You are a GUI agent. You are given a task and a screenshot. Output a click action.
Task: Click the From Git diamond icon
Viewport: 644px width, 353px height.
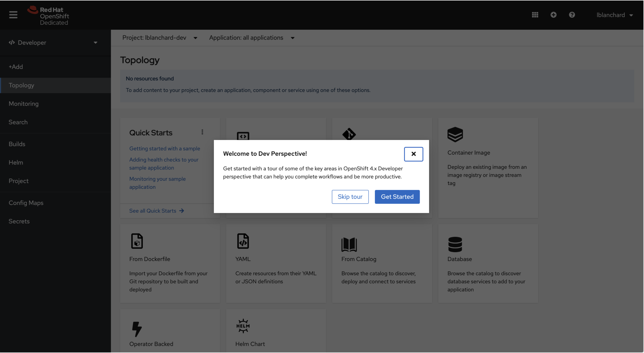click(x=349, y=134)
